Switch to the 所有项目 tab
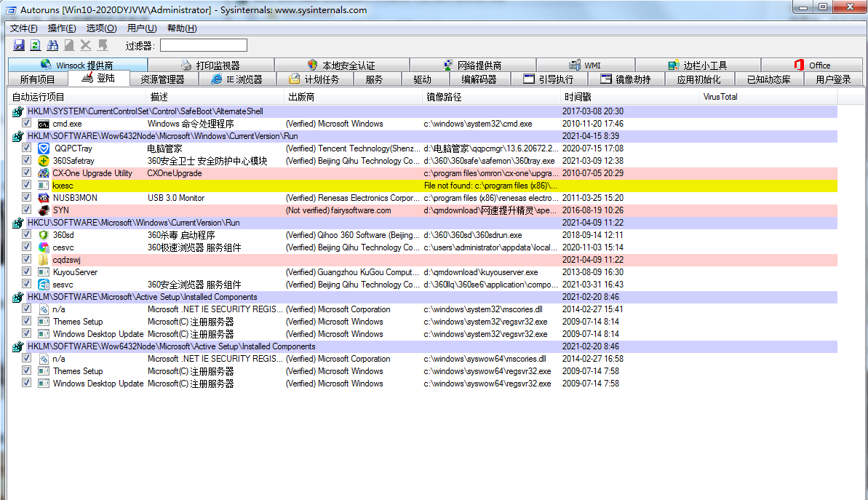This screenshot has width=868, height=500. (38, 80)
